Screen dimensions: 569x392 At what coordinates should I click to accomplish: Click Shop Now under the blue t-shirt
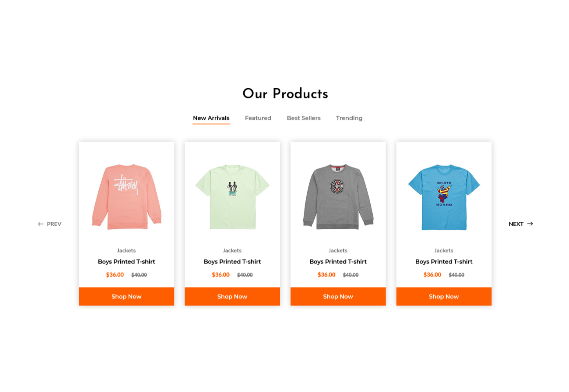tap(444, 297)
